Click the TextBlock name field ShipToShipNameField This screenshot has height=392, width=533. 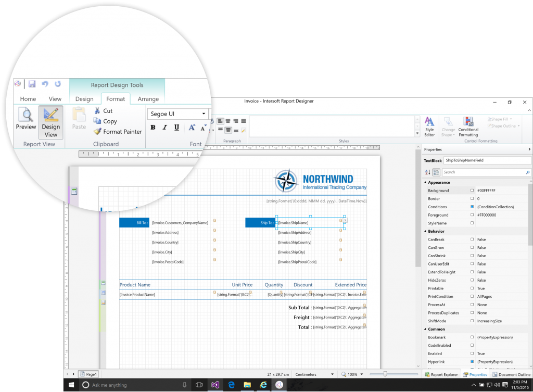487,160
